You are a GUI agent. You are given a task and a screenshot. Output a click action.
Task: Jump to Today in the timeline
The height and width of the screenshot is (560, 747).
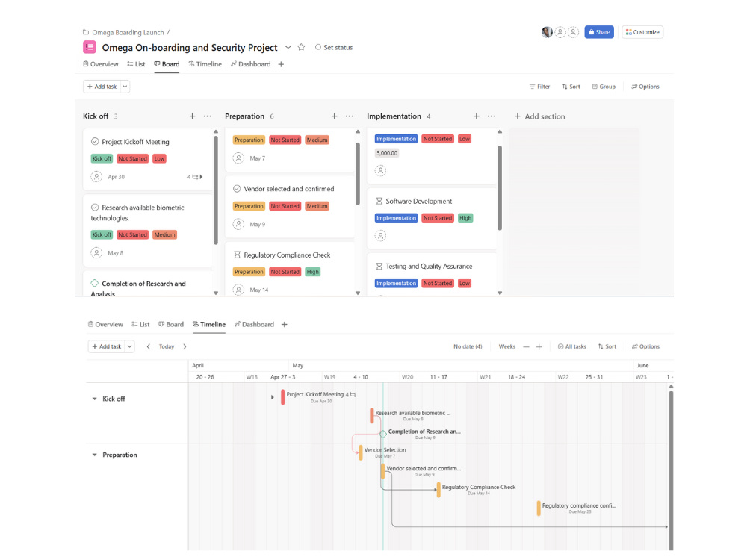coord(167,346)
